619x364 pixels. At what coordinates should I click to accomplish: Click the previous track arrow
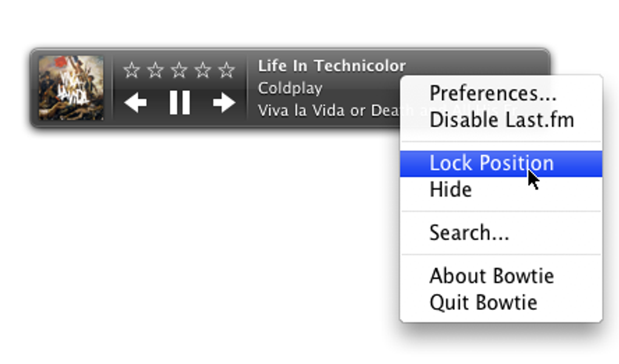tap(135, 103)
